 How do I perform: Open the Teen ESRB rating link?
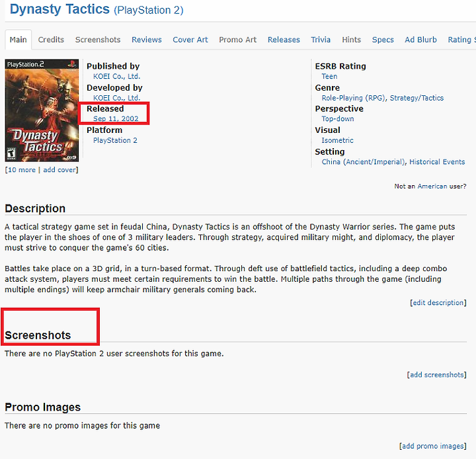click(329, 76)
